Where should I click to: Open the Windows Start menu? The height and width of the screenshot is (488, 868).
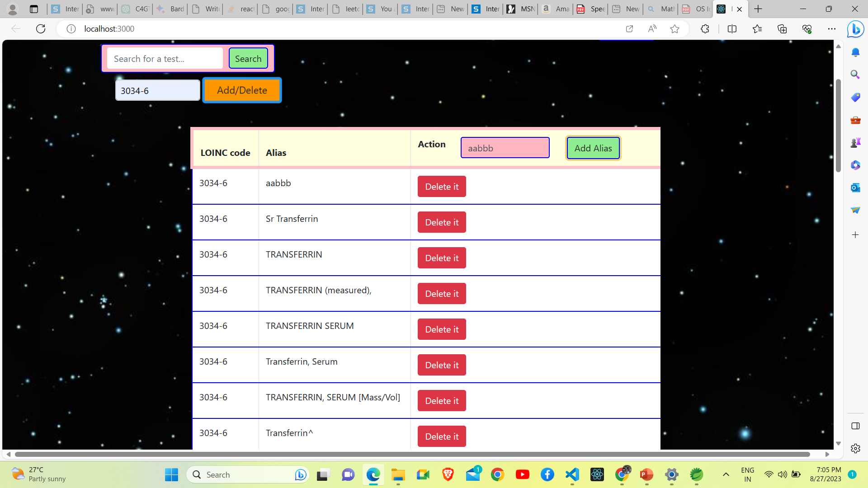pos(171,474)
